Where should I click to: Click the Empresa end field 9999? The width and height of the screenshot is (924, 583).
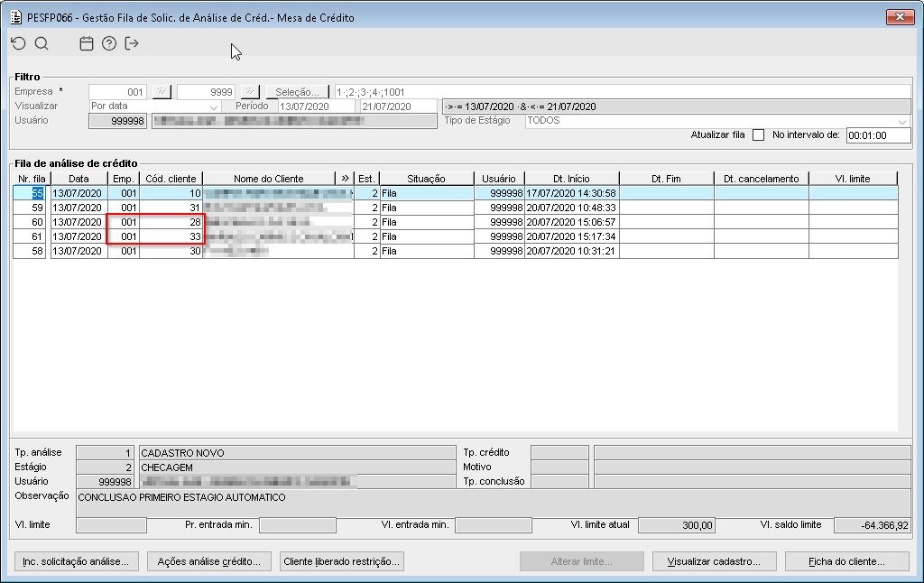coord(206,92)
